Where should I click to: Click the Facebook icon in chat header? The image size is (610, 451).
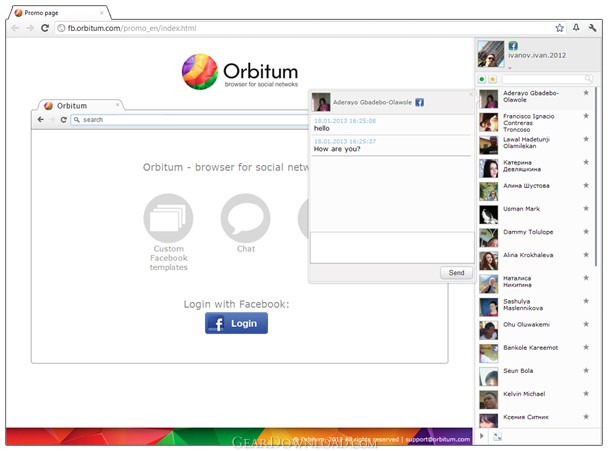coord(419,102)
